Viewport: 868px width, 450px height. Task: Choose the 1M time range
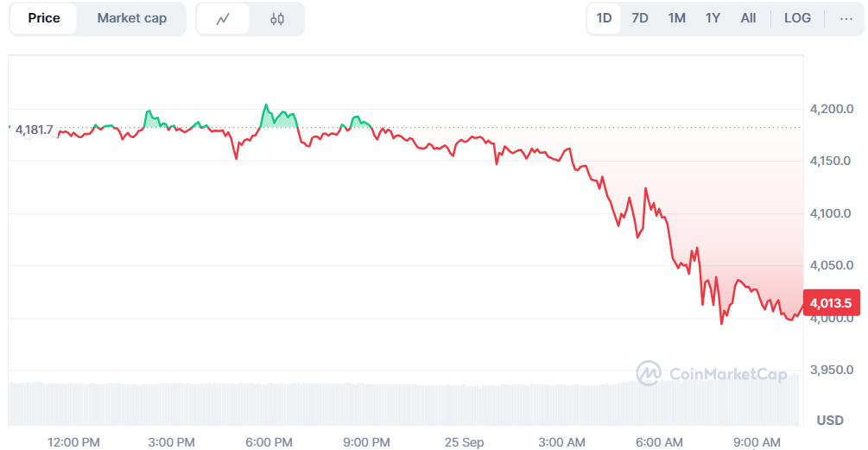coord(677,18)
